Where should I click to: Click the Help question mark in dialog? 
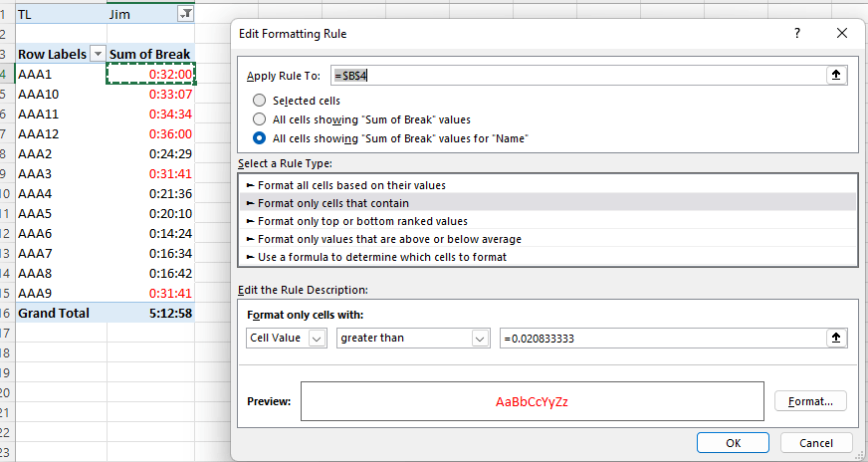coord(796,33)
